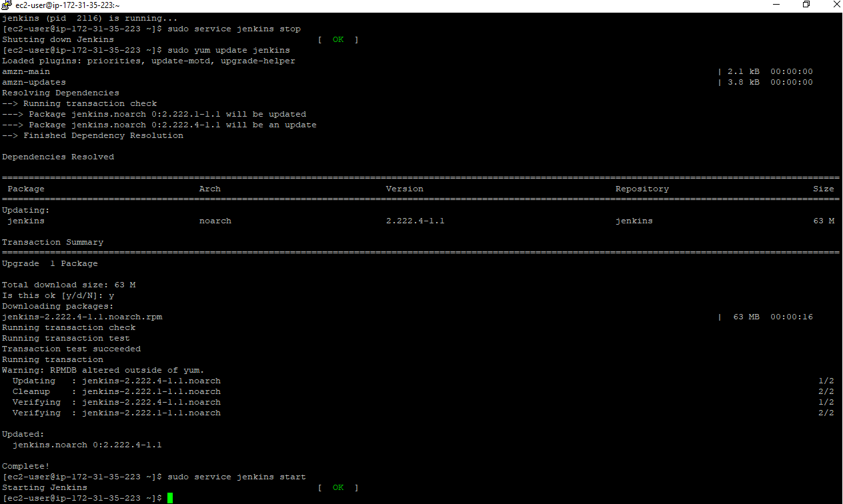Click the 'Resolving Dependencies' line
843x504 pixels.
(61, 93)
